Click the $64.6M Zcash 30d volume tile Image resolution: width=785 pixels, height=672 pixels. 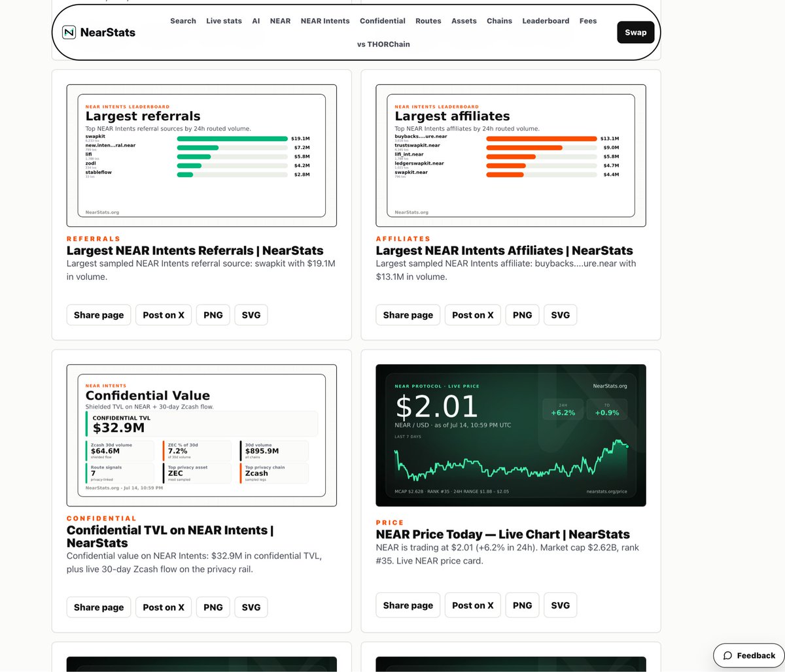[120, 450]
